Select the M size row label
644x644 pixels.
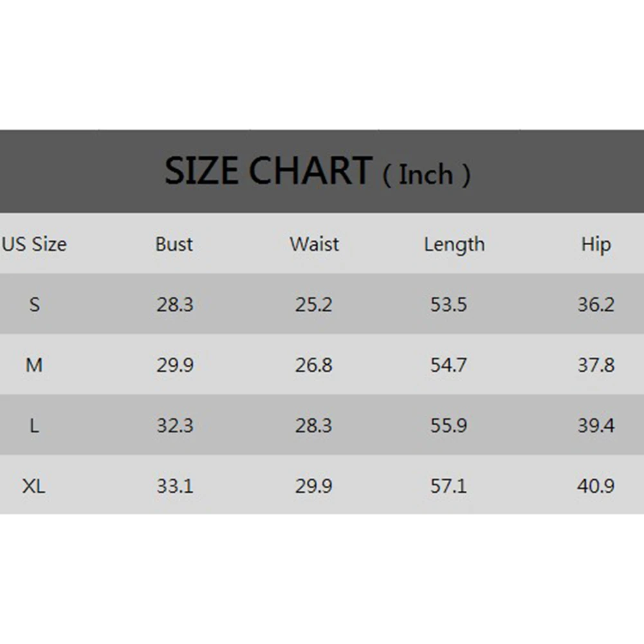coord(34,365)
